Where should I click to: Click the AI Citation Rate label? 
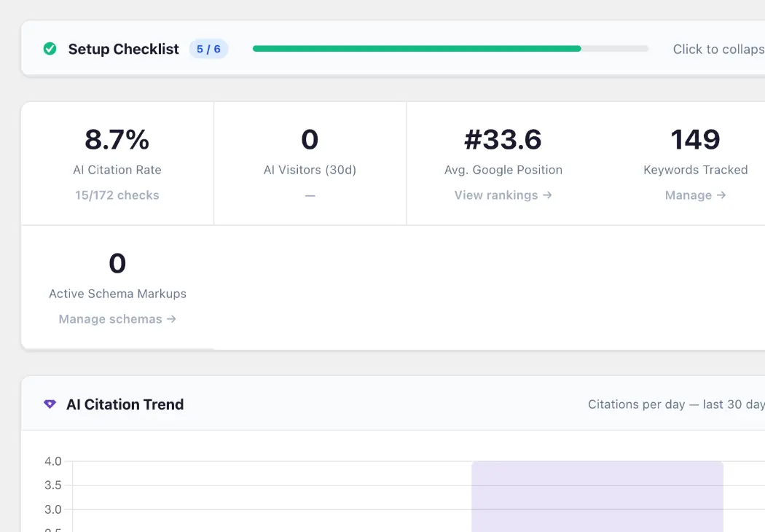[x=117, y=170]
